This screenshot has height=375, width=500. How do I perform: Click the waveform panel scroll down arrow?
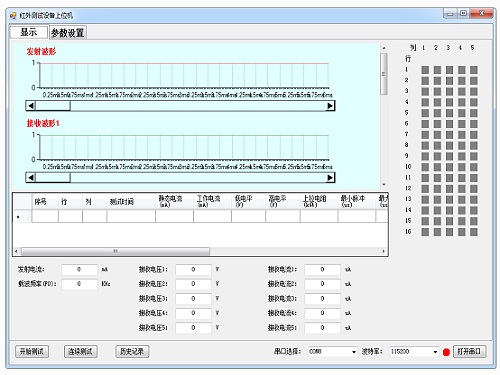(x=384, y=184)
